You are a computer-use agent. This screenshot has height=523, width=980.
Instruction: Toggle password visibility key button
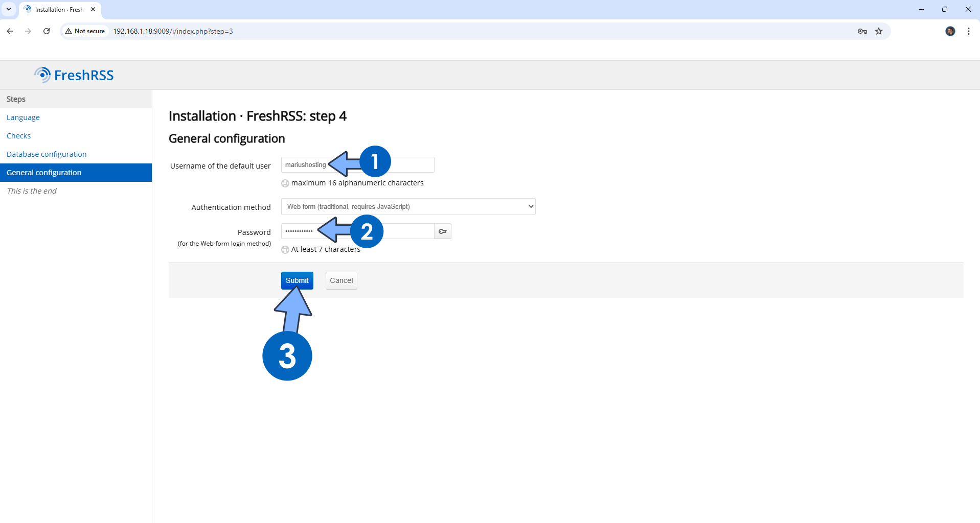coord(443,231)
